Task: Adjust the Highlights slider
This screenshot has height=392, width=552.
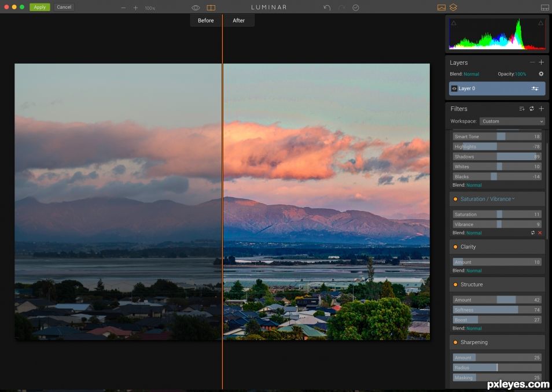Action: 497,146
